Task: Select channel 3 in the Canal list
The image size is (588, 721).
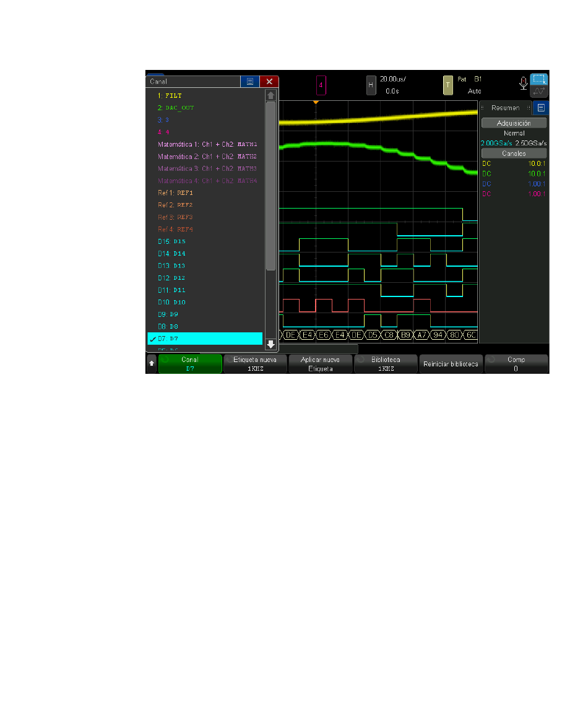Action: [205, 120]
